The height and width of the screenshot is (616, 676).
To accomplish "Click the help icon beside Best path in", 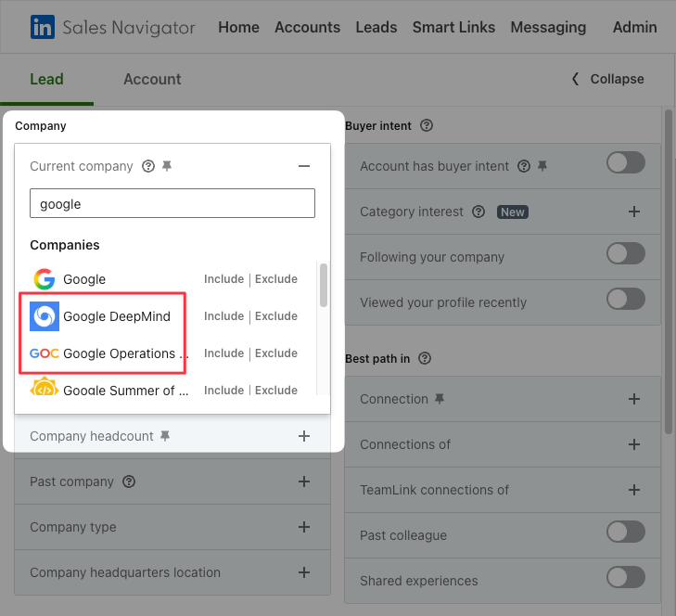I will pos(425,358).
